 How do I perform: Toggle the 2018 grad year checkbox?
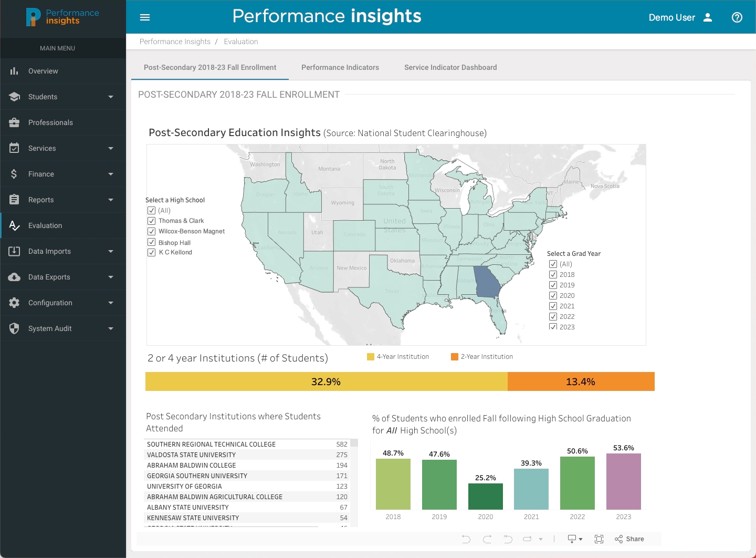click(553, 274)
